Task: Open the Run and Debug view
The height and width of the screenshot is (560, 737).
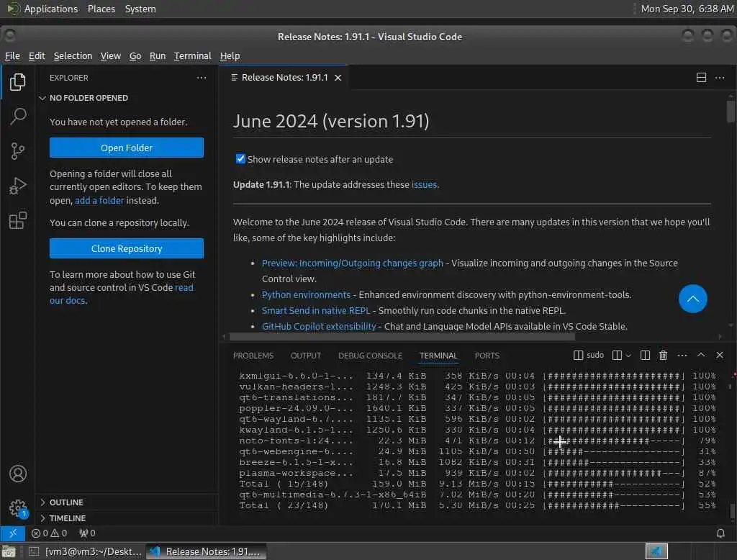Action: click(17, 186)
